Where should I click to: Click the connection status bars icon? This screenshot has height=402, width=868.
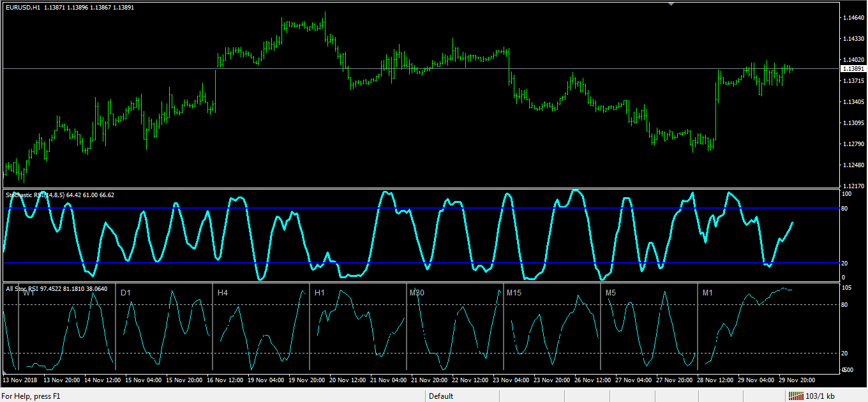tap(795, 396)
